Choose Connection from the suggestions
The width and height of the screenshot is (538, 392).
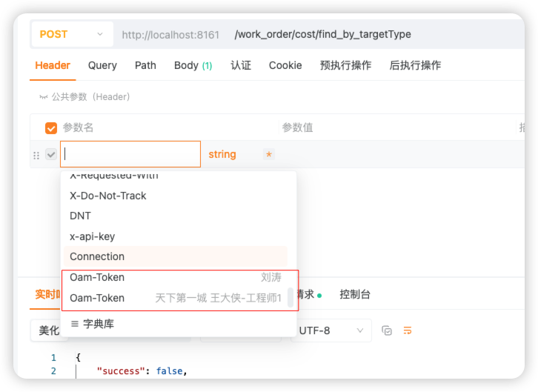click(175, 256)
